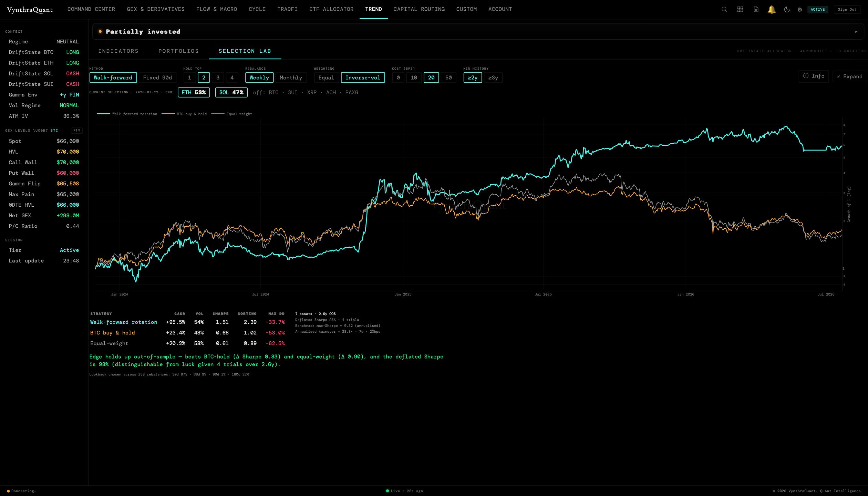Set hold top to 1
The width and height of the screenshot is (868, 496).
(189, 77)
